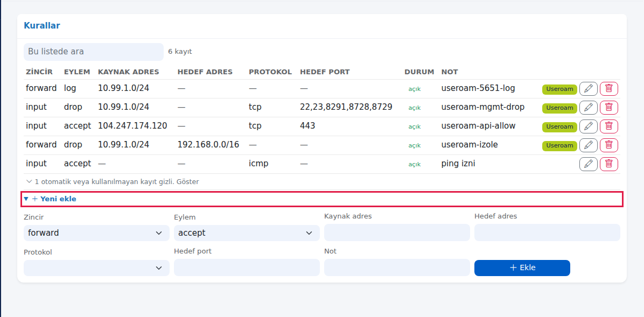Click the Kurallar heading
644x317 pixels.
42,25
